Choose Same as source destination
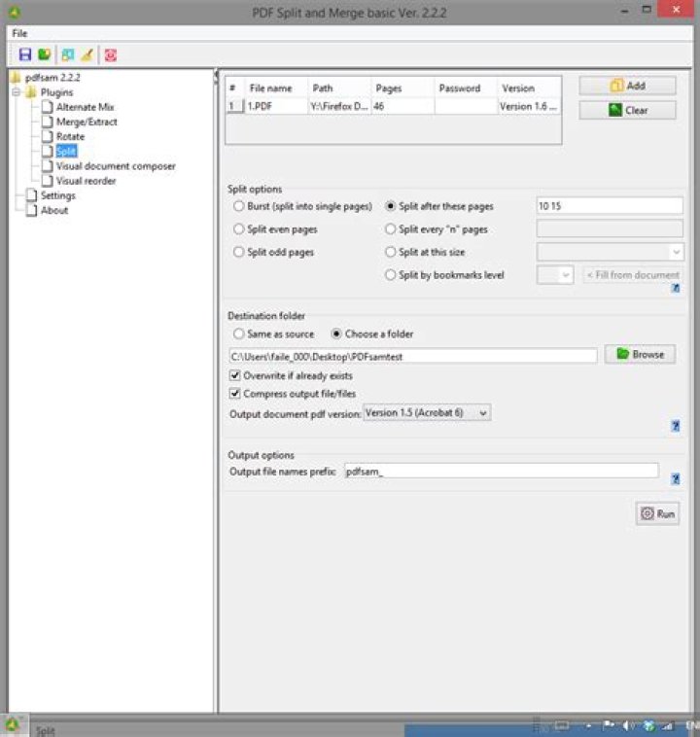Image resolution: width=700 pixels, height=737 pixels. coord(239,333)
